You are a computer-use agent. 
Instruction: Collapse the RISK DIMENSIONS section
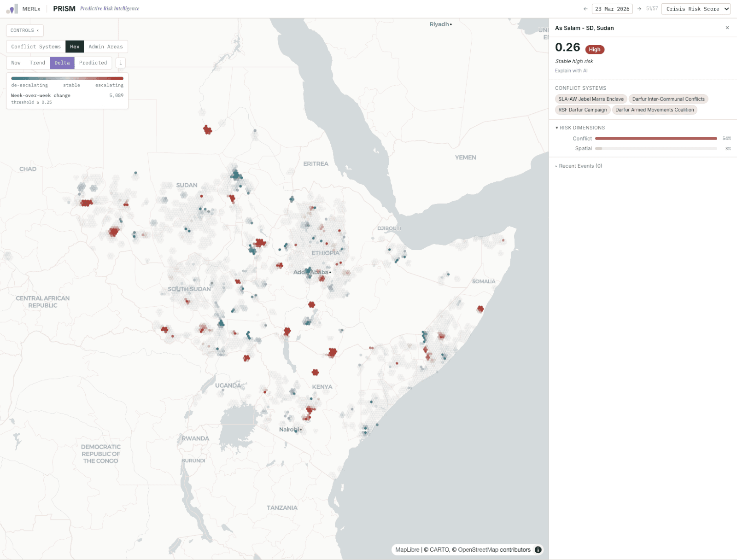click(580, 128)
